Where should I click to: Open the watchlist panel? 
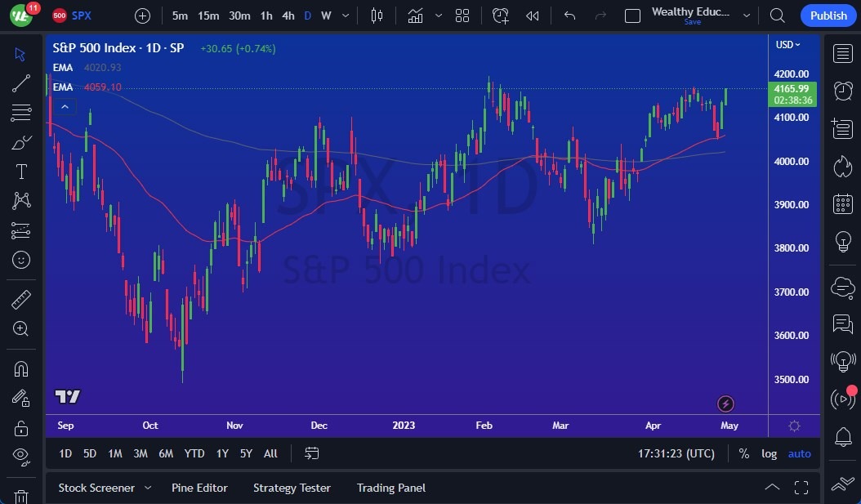point(842,54)
